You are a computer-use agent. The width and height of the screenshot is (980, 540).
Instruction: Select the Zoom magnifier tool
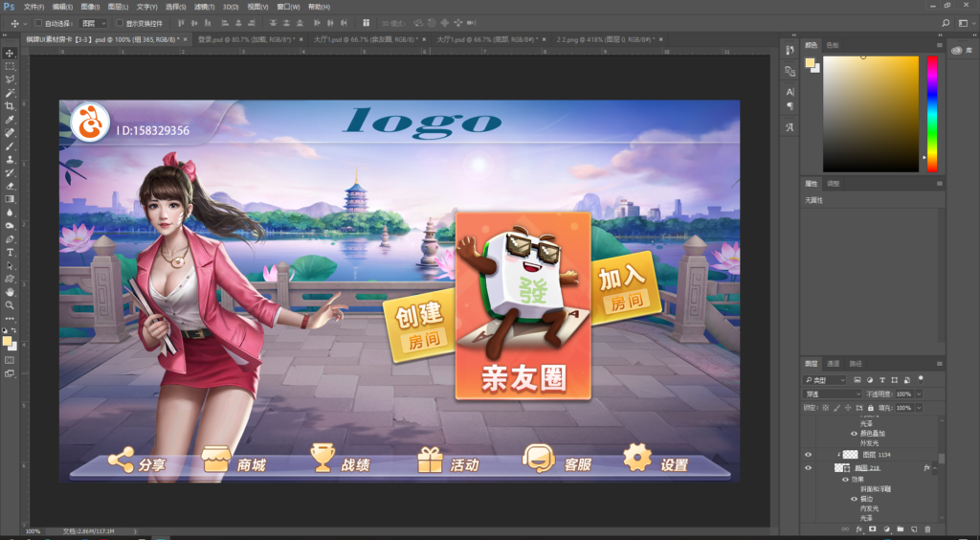tap(10, 304)
